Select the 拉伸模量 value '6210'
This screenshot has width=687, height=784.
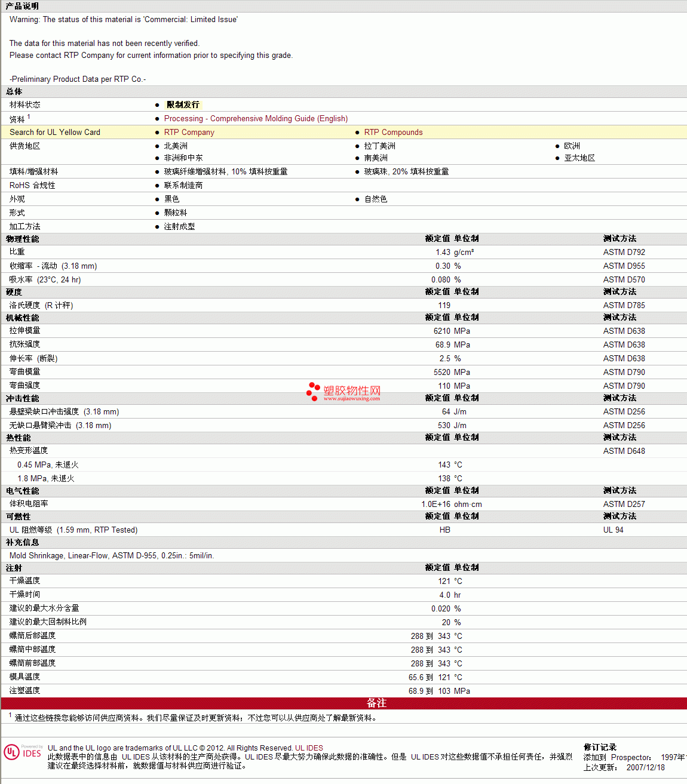(442, 331)
